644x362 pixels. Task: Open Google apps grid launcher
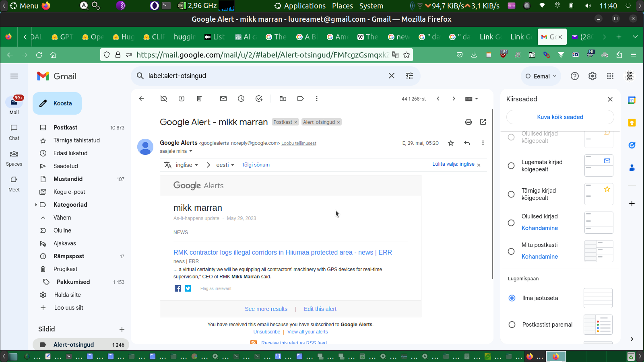click(610, 76)
